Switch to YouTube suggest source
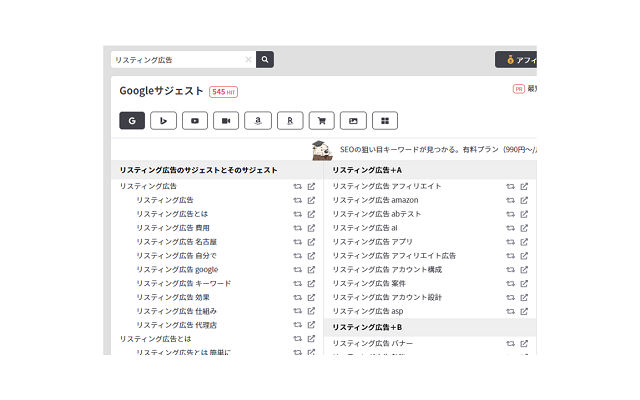Screen dimensions: 640x400 click(x=195, y=121)
